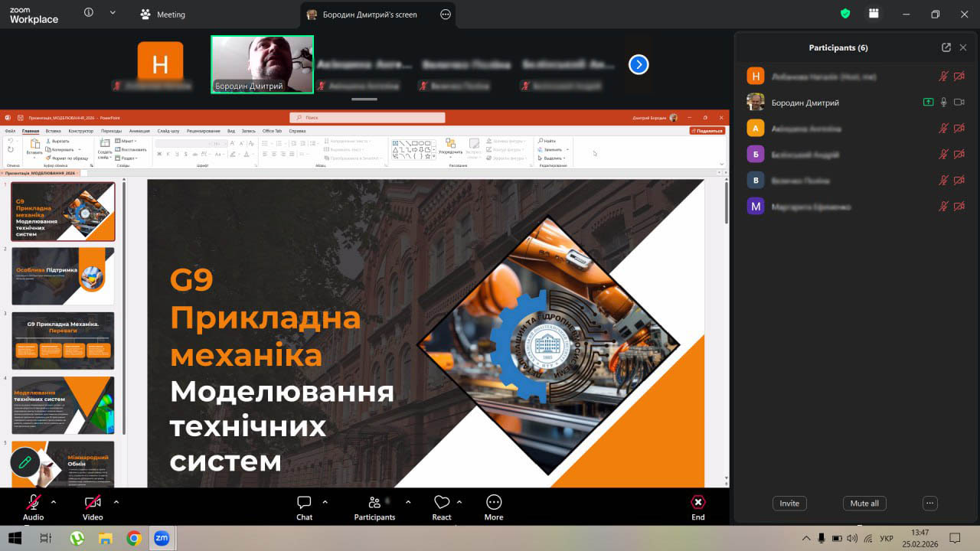The image size is (980, 551).
Task: Expand the Audio options chevron
Action: 54,502
